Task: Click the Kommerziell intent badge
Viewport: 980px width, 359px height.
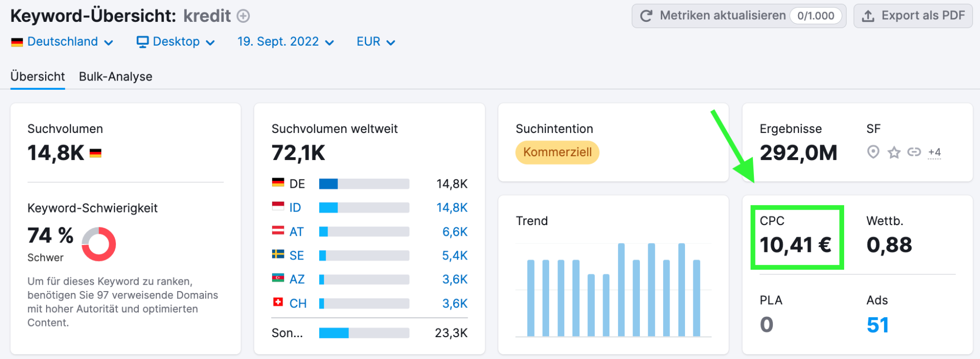Action: 557,152
